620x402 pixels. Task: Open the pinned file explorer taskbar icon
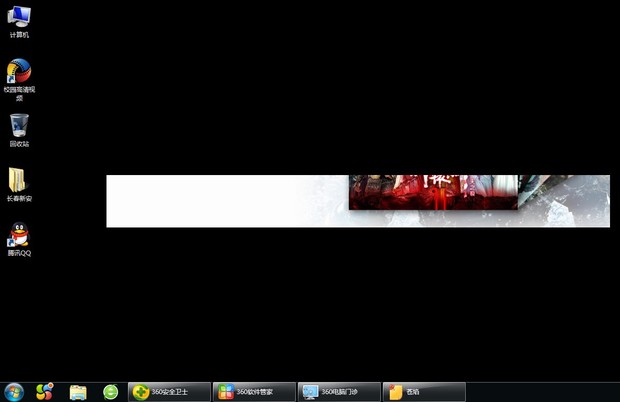tap(78, 391)
